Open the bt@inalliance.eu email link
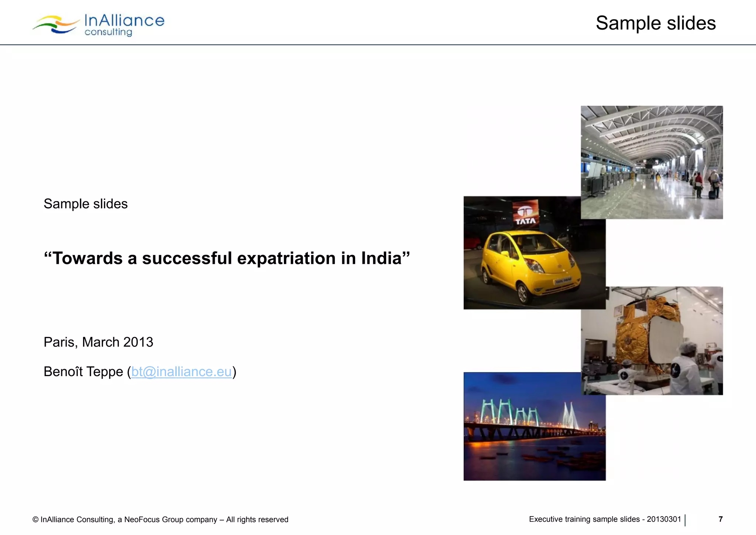 coord(181,372)
